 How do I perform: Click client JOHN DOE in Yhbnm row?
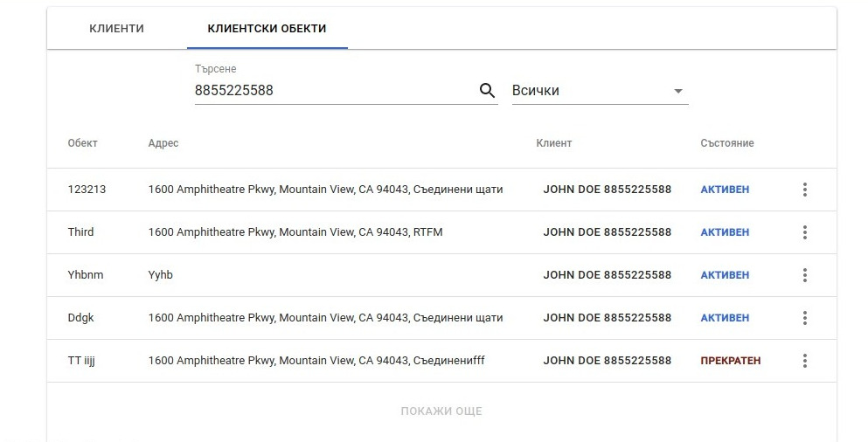(608, 275)
